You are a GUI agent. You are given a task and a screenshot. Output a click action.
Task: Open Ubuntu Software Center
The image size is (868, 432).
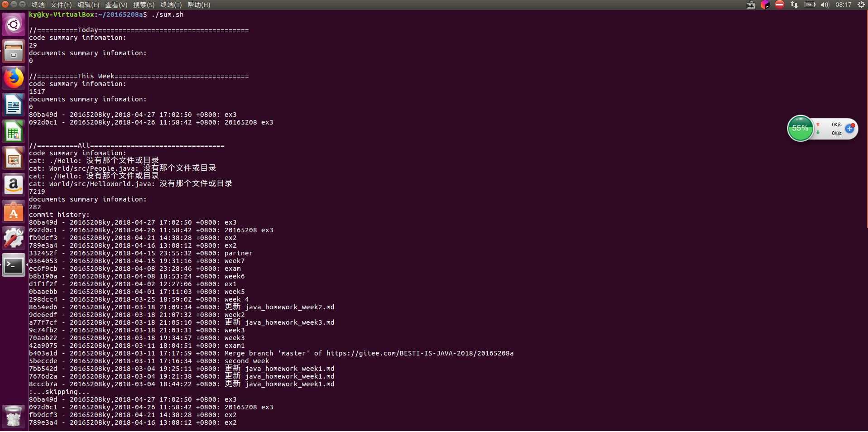14,211
